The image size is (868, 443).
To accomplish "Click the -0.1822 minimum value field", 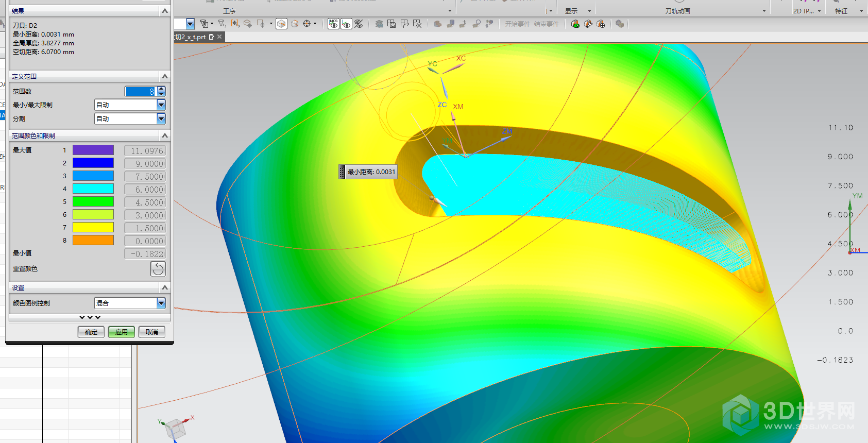I will [145, 254].
